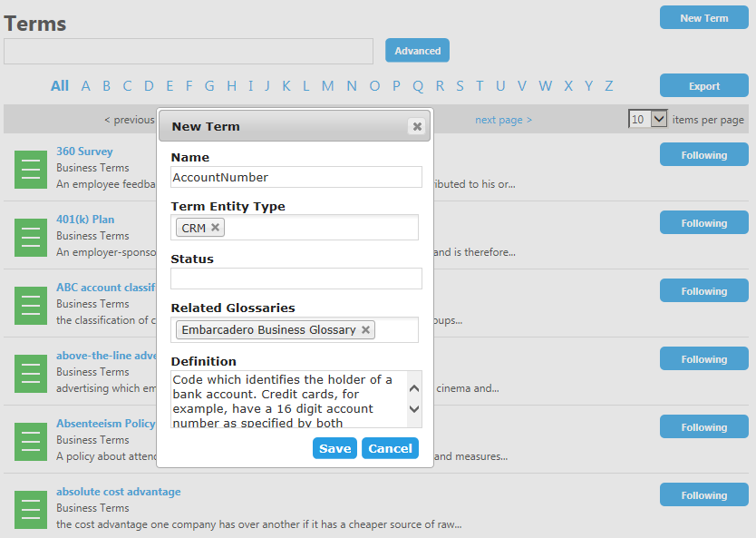Screen dimensions: 756x538
Task: Click the green icon beside absolute cost advantage
Action: pos(31,510)
